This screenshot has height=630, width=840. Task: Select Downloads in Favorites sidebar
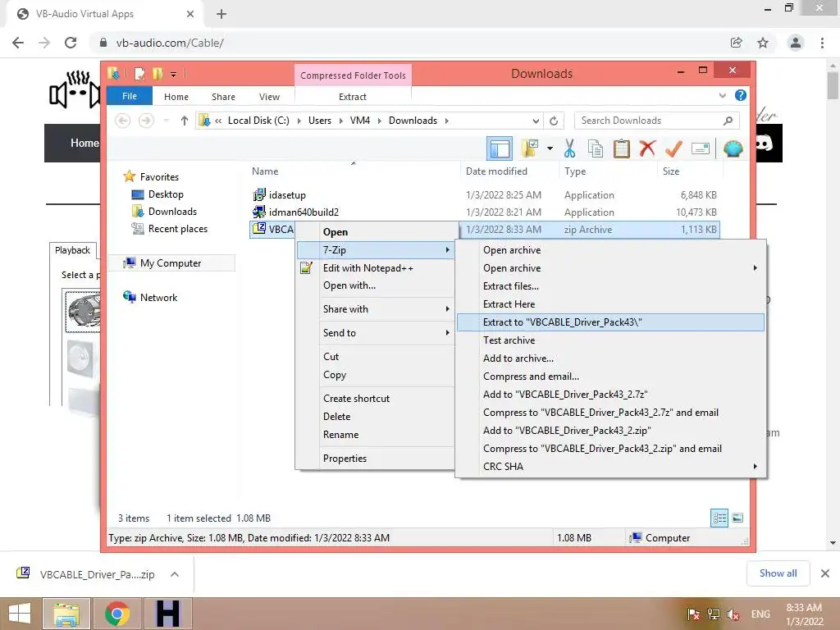coord(172,212)
